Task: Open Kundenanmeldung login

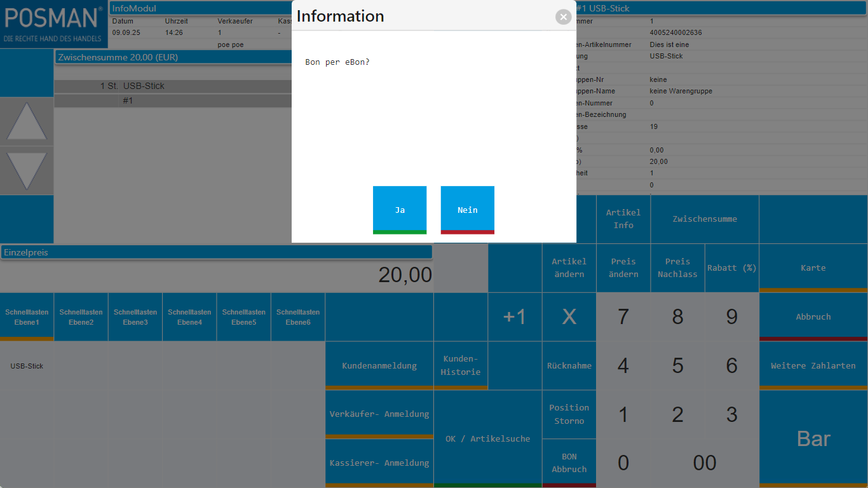Action: pyautogui.click(x=379, y=366)
